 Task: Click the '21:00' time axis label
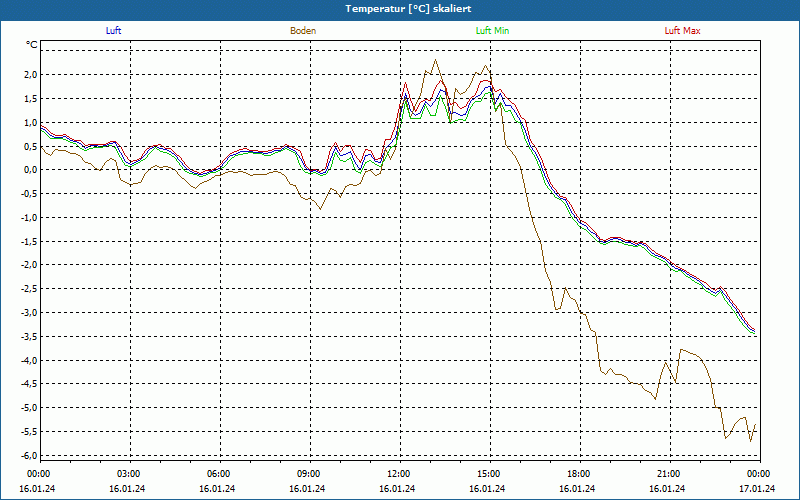tap(668, 474)
